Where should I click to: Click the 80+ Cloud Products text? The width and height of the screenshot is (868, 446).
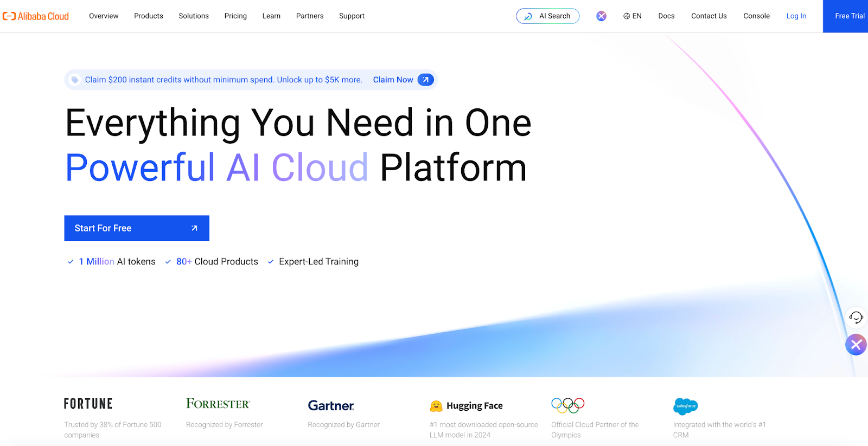[x=217, y=262]
